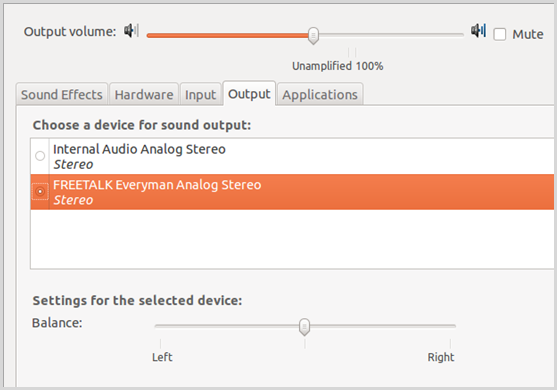Click the center tick of balance slider
Viewport: 557px width, 390px height.
click(305, 343)
